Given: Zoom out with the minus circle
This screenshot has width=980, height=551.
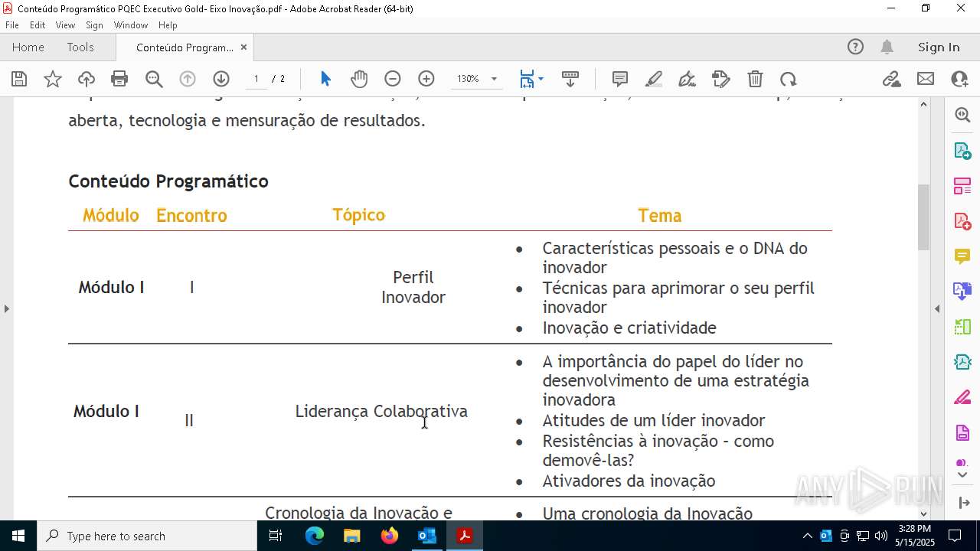Looking at the screenshot, I should pos(393,79).
